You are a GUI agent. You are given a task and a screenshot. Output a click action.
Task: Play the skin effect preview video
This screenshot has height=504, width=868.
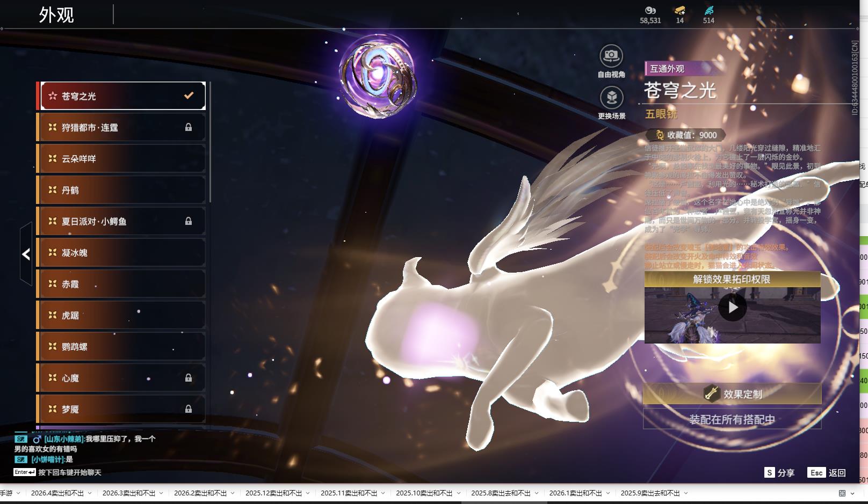coord(732,308)
